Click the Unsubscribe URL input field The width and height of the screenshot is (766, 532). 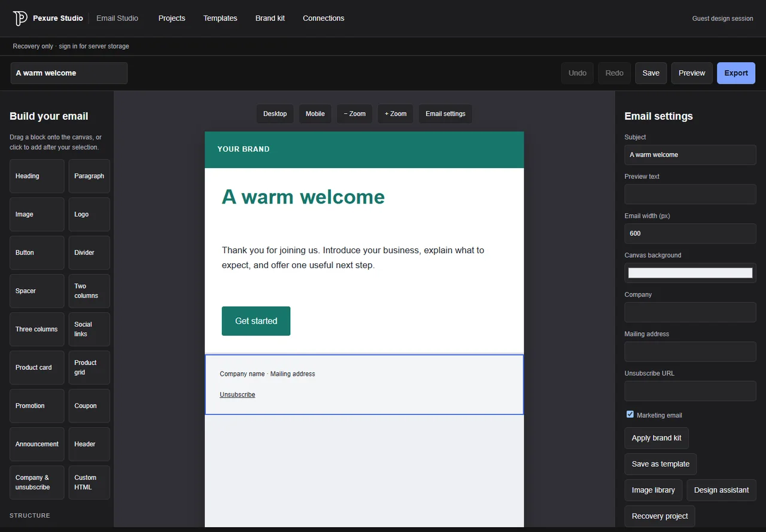click(x=690, y=391)
